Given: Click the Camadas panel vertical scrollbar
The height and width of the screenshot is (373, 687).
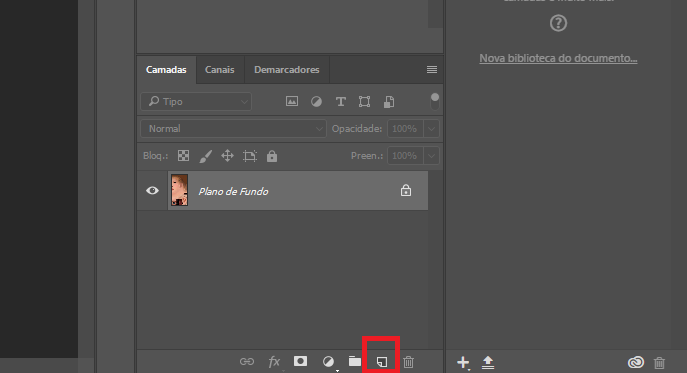Looking at the screenshot, I should [x=435, y=259].
